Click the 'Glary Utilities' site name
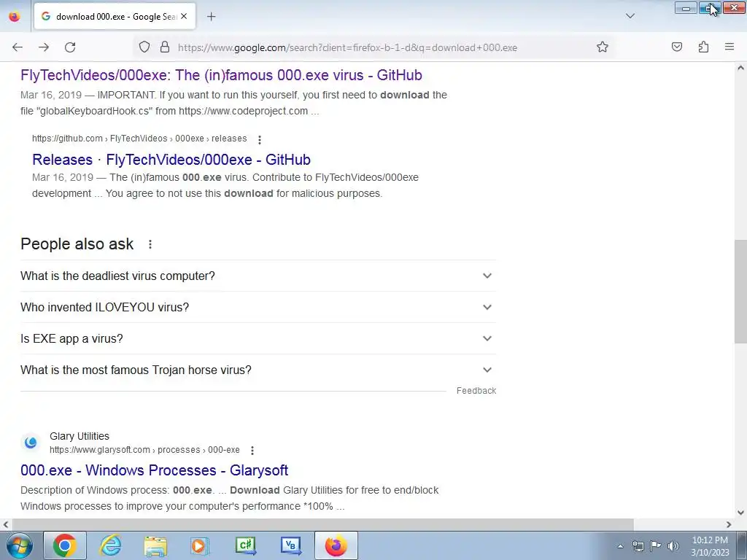 tap(79, 436)
